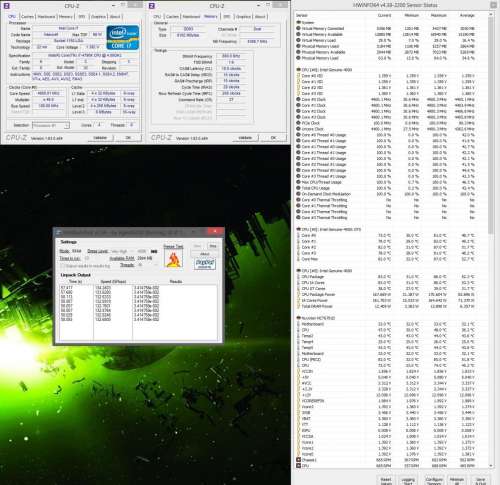This screenshot has width=500, height=485.
Task: Click the CPU-Z title icon of the Memory window
Action: (x=152, y=6)
